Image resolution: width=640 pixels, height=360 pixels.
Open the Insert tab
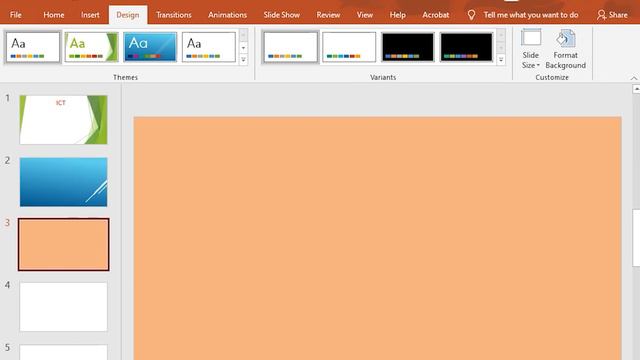click(x=90, y=15)
